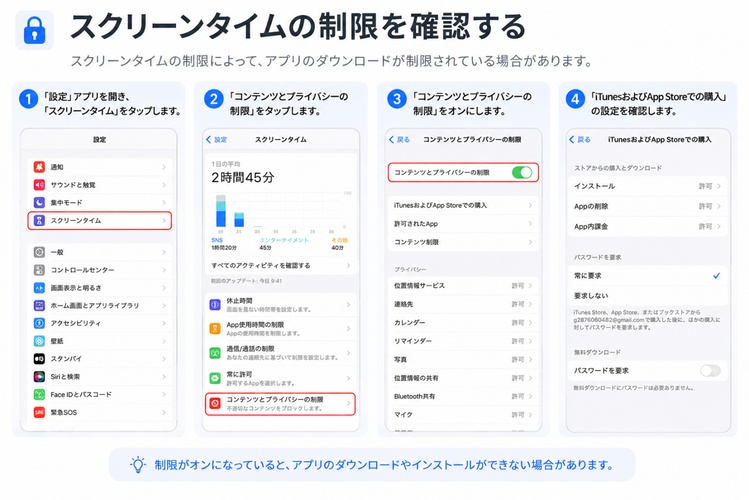
Task: Tap the 休止時間 purple icon
Action: pyautogui.click(x=215, y=305)
